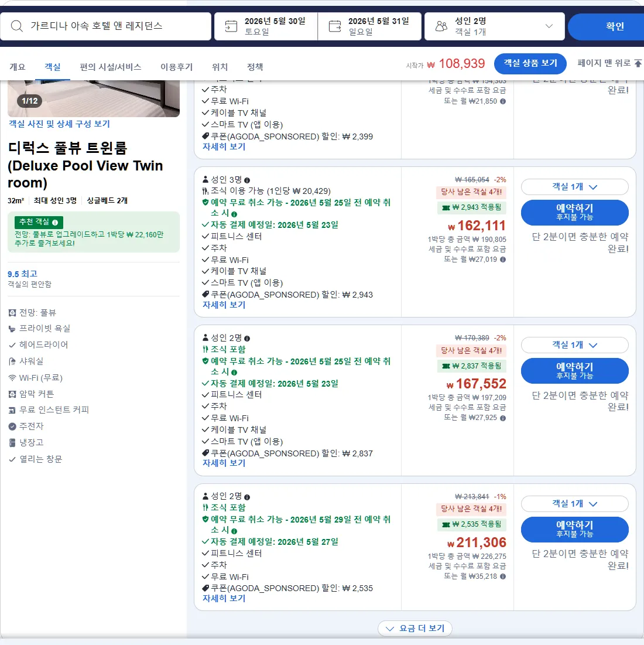Click the ₩ 2,535 적용됨 coupon badge
The width and height of the screenshot is (644, 645).
click(471, 524)
